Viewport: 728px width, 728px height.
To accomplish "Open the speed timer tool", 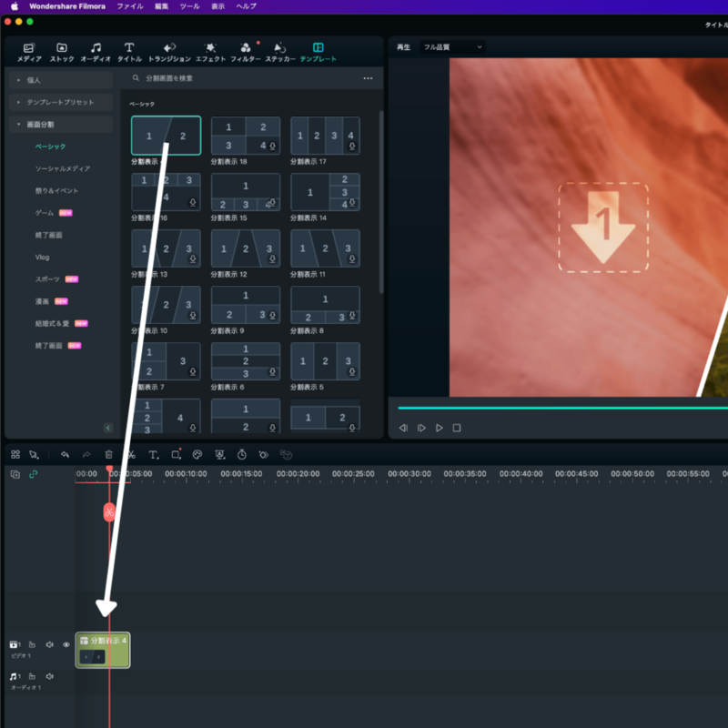I will click(242, 454).
